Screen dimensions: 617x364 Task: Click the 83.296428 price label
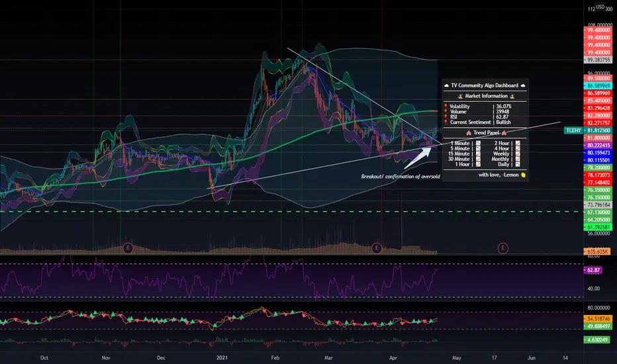pos(598,109)
